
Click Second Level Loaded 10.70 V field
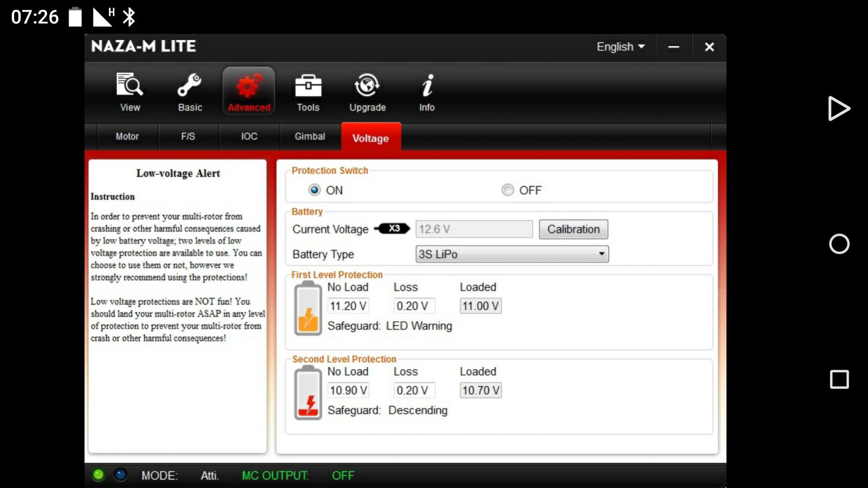(480, 390)
